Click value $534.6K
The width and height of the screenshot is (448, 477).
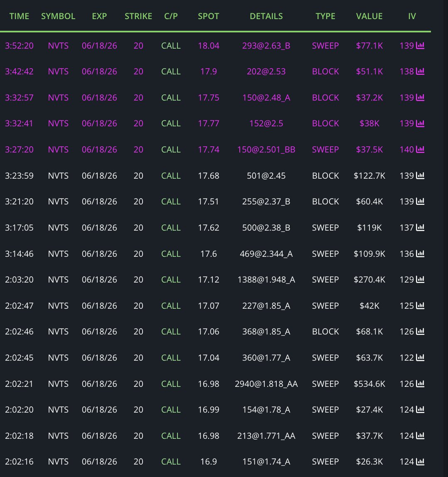coord(369,384)
